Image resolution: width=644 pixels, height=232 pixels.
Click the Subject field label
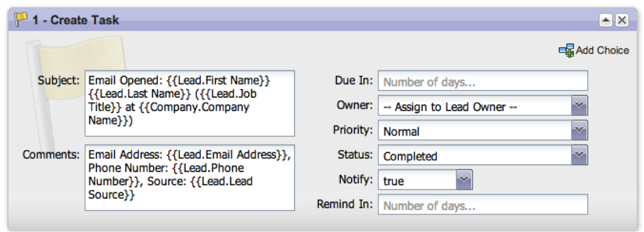pos(59,80)
